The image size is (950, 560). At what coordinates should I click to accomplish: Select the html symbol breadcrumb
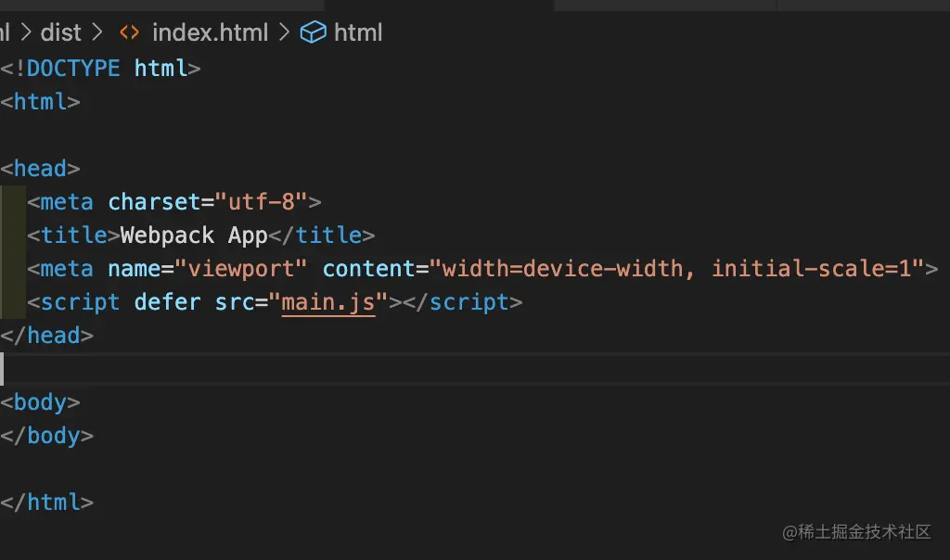coord(358,33)
